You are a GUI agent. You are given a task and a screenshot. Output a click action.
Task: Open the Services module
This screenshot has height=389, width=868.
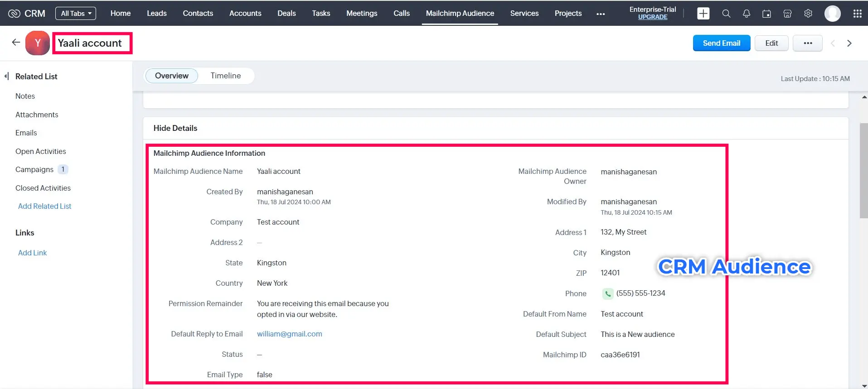tap(524, 14)
